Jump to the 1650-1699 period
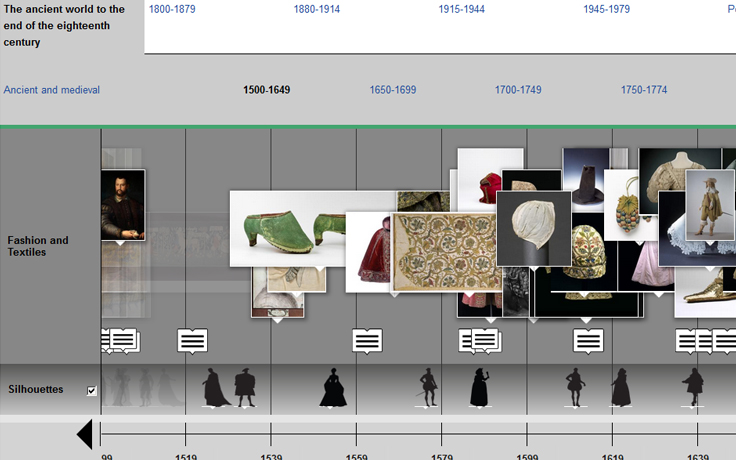The height and width of the screenshot is (460, 736). point(393,90)
